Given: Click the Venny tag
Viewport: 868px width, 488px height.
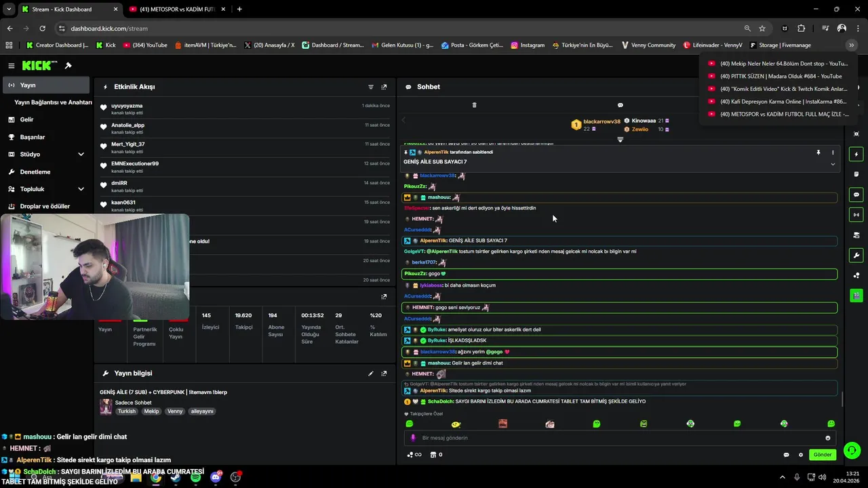Looking at the screenshot, I should pyautogui.click(x=175, y=411).
